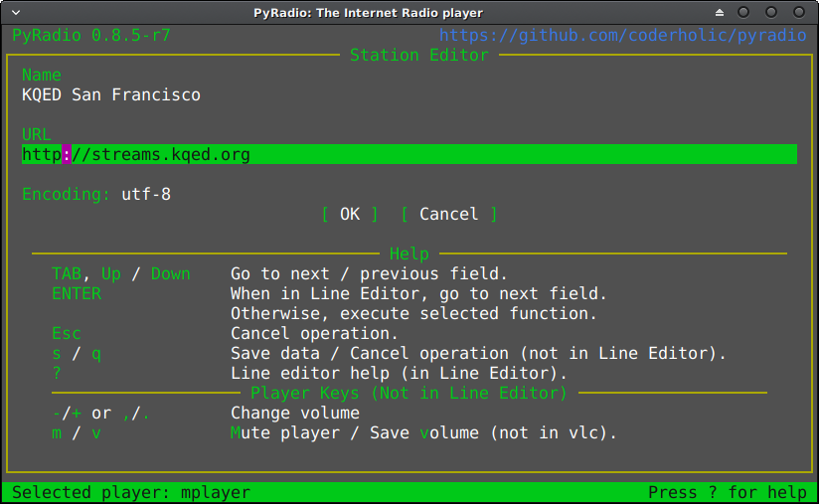Screen dimensions: 819x504
Task: Click 'Go to next / previous field.' text
Action: (370, 273)
